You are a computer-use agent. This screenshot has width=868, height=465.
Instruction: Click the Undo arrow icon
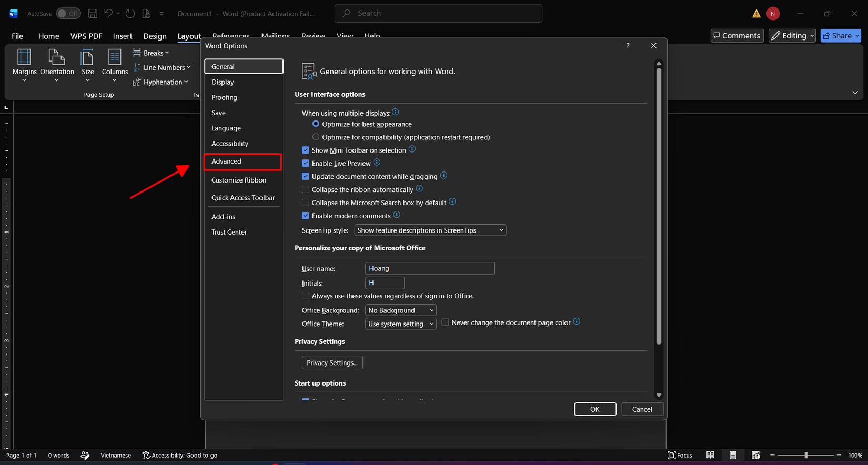coord(108,14)
